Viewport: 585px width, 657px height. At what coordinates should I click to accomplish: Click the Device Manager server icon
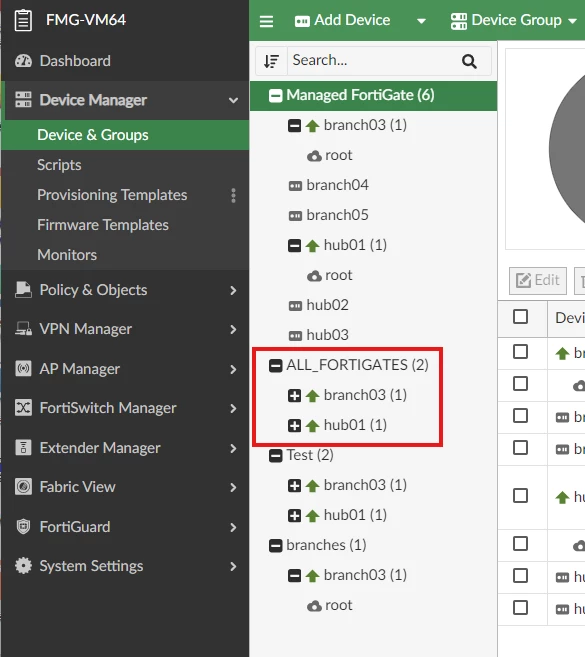coord(23,100)
